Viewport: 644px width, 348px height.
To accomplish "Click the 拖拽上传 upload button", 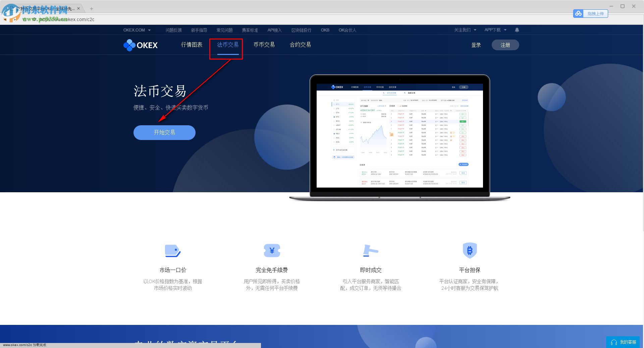I will tap(590, 13).
